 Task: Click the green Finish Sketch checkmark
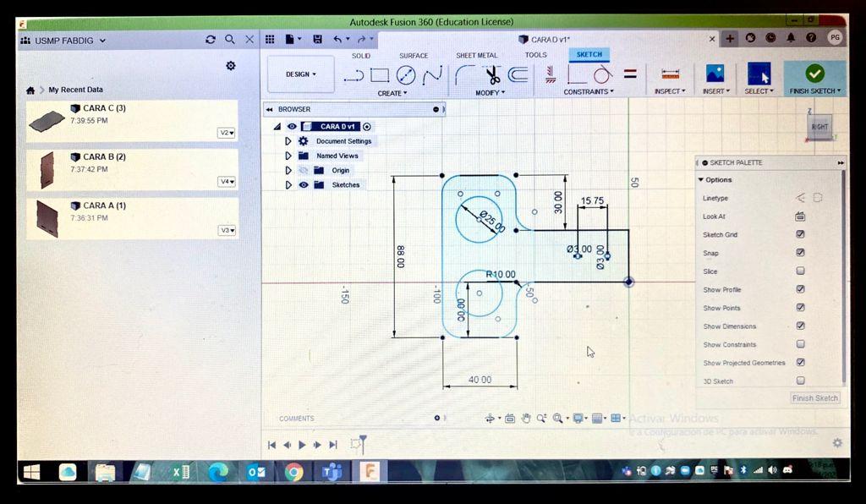[814, 73]
